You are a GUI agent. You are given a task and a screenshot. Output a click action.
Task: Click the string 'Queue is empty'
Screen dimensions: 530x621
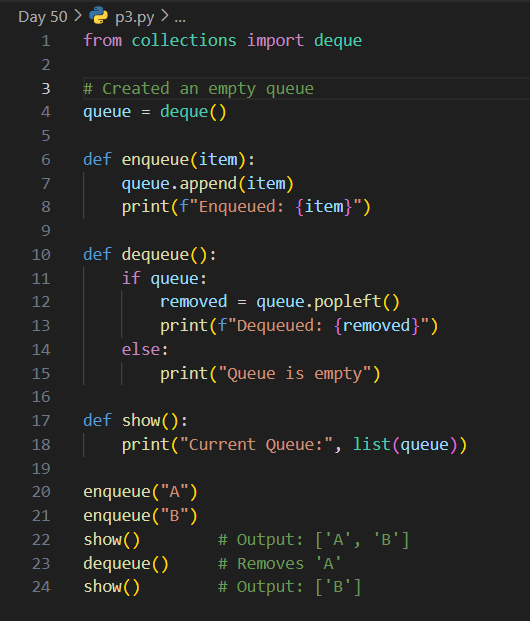tap(295, 373)
